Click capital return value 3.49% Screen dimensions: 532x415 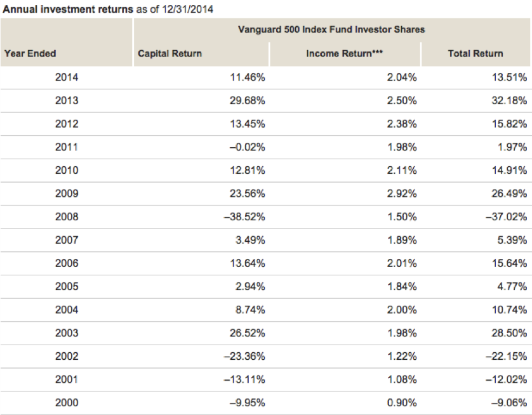250,240
